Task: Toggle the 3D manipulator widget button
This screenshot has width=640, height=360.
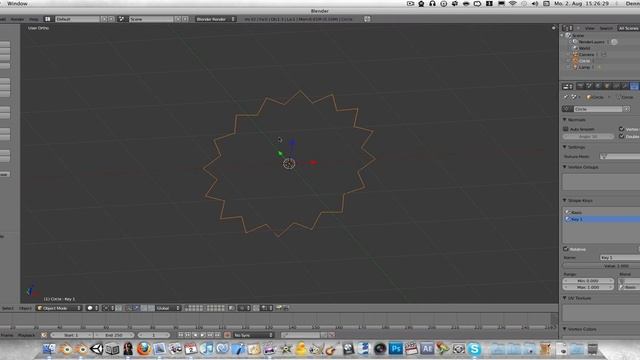Action: (x=128, y=308)
